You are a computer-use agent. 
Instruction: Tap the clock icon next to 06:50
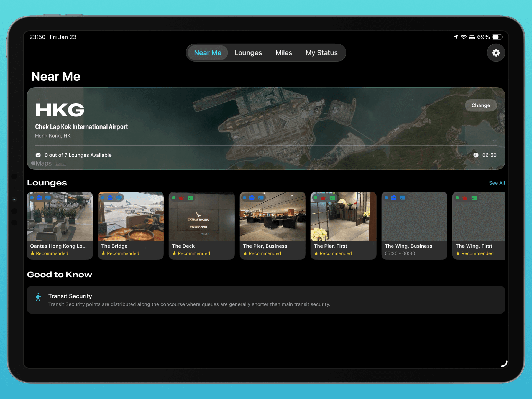pyautogui.click(x=475, y=155)
